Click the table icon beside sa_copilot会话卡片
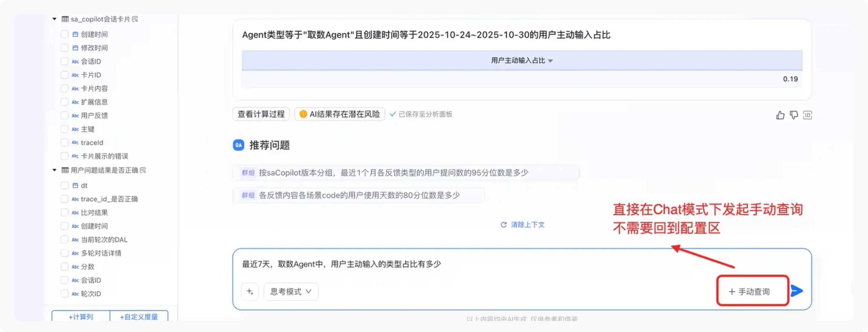 [65, 19]
